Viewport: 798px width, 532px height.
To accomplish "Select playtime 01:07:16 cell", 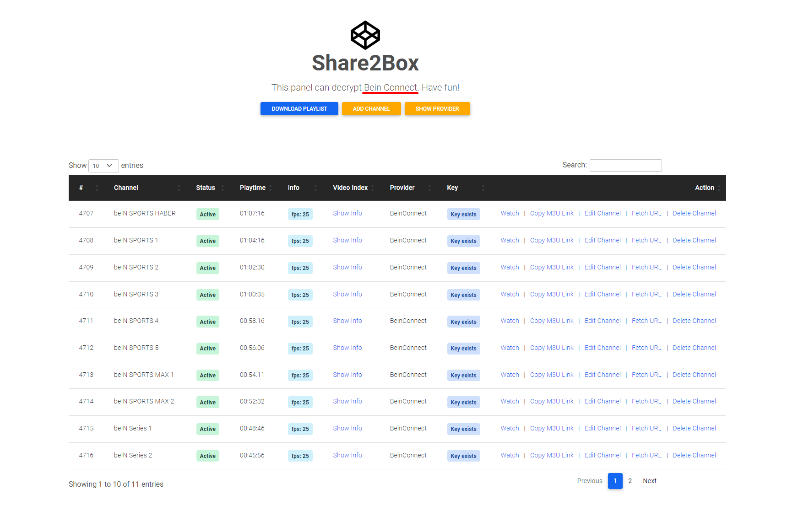I will pos(252,213).
